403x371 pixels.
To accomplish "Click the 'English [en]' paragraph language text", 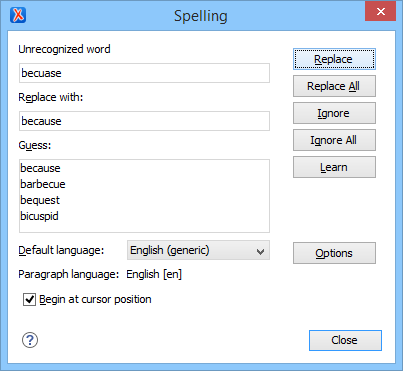I will click(154, 274).
